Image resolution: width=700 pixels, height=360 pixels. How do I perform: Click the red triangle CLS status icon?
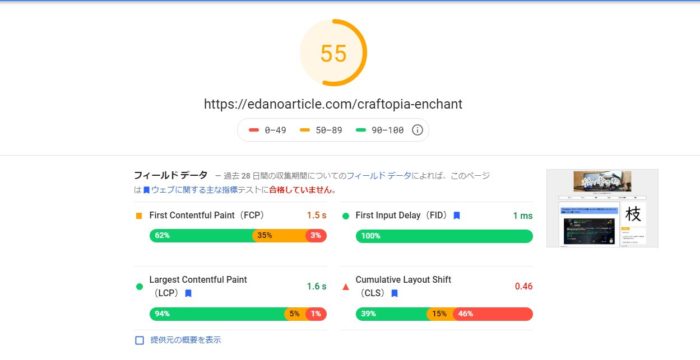tap(346, 287)
